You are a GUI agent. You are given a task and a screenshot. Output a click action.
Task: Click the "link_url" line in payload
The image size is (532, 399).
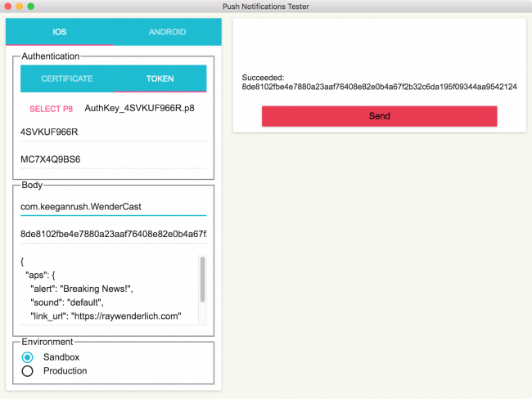(x=106, y=316)
